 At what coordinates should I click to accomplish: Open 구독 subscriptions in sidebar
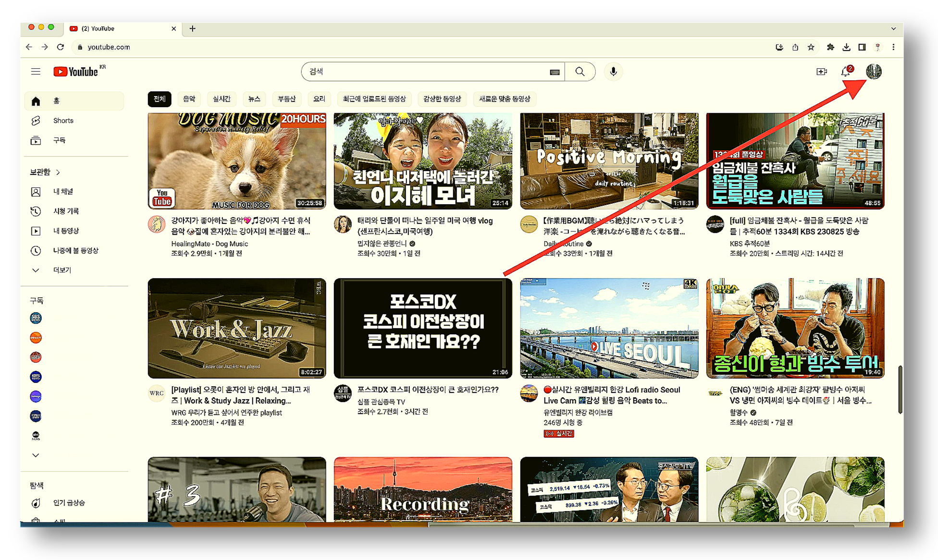click(x=74, y=140)
